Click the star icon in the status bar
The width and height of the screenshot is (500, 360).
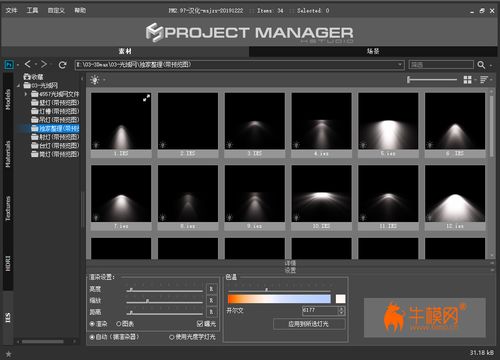tap(9, 354)
